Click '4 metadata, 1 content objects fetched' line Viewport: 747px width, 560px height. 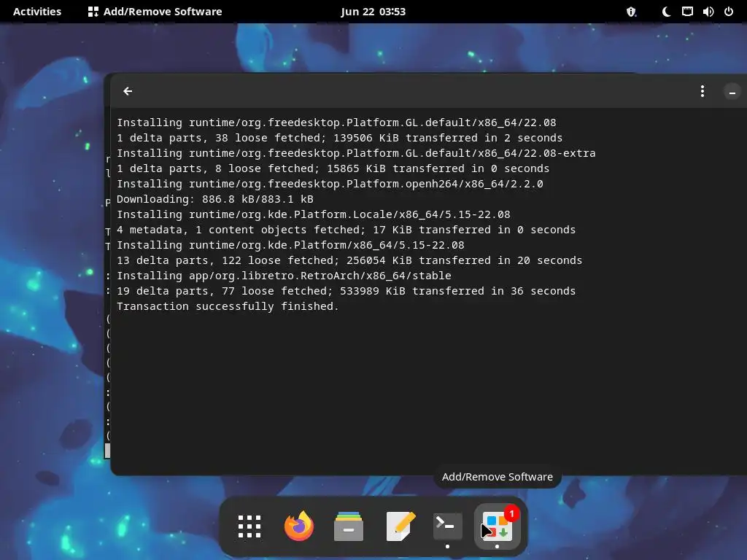click(x=347, y=230)
